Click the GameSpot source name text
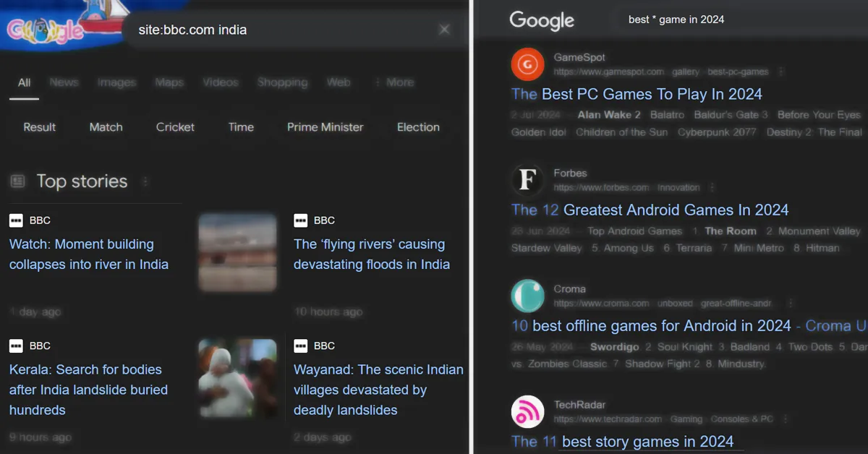This screenshot has width=868, height=454. tap(579, 58)
